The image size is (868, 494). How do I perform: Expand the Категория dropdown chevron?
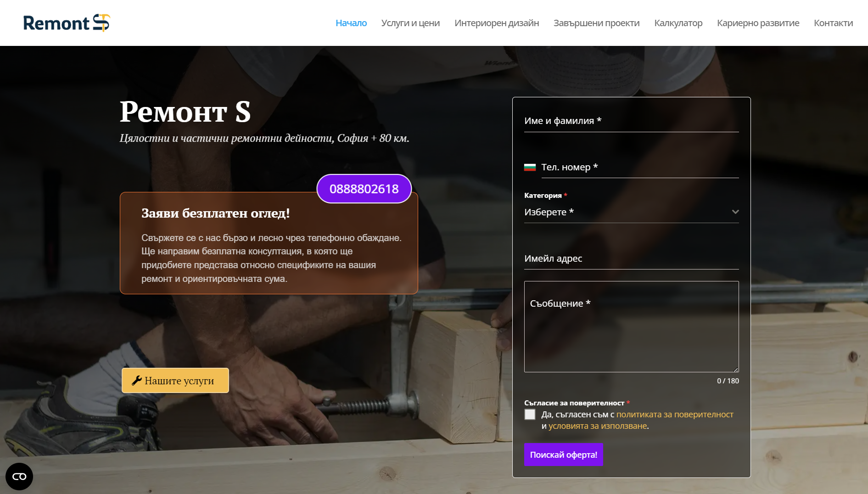point(735,212)
